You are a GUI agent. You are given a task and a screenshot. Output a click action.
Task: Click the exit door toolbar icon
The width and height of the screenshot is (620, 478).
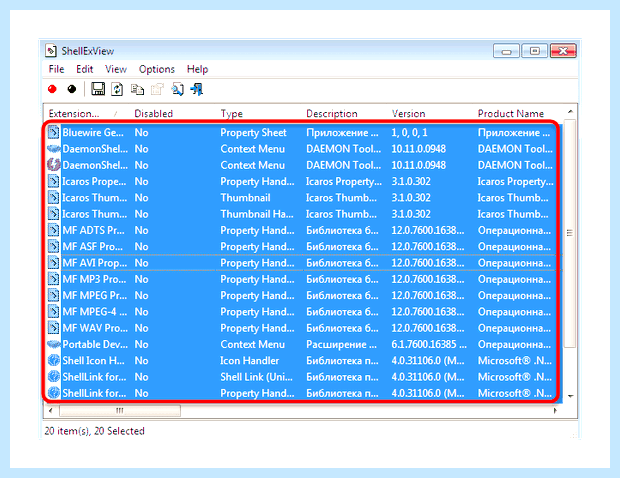(x=197, y=89)
